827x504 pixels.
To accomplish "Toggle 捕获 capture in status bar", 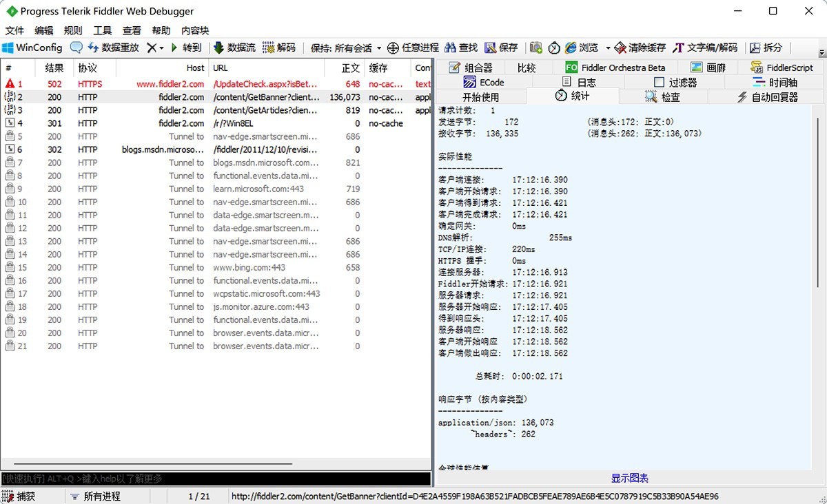I will tap(25, 495).
